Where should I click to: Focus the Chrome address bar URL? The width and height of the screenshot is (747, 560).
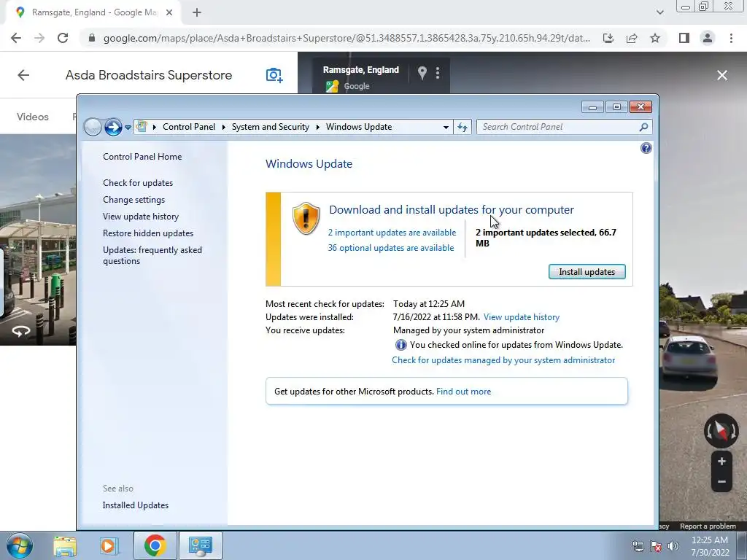tap(347, 38)
